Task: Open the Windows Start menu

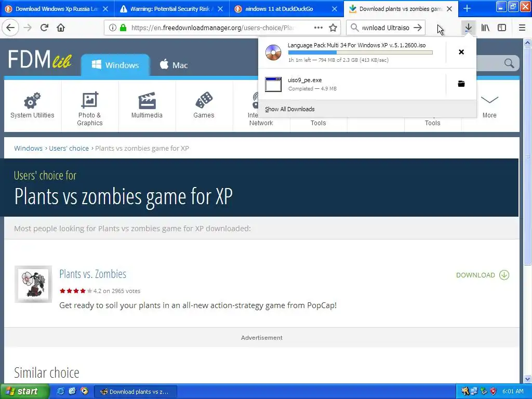Action: tap(24, 391)
